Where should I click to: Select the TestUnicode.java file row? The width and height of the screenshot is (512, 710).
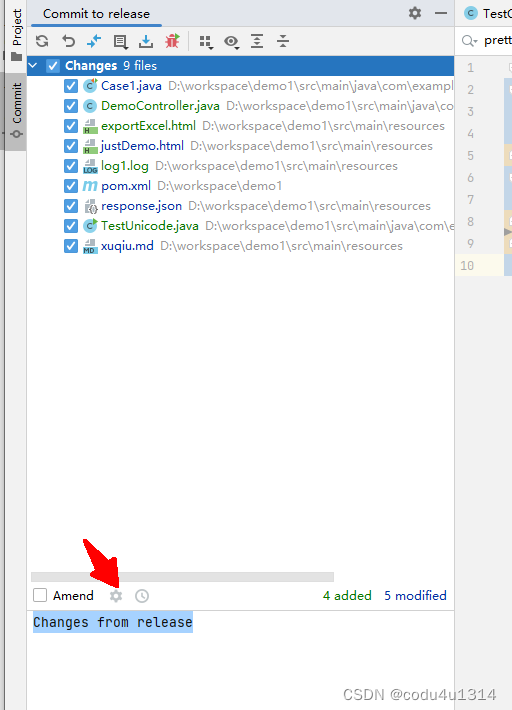240,226
